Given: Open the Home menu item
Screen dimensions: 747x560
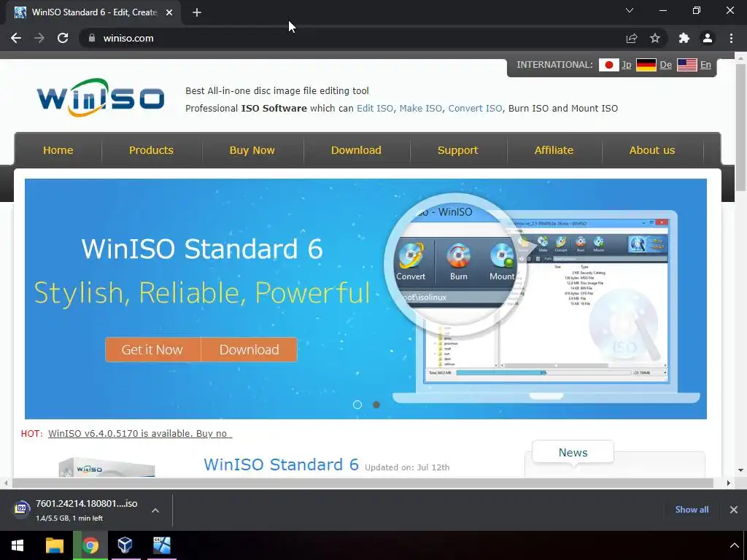Looking at the screenshot, I should 58,150.
